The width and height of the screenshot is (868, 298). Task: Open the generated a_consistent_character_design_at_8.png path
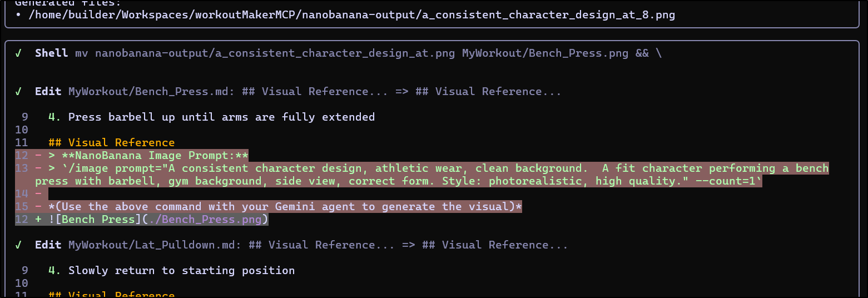[351, 15]
